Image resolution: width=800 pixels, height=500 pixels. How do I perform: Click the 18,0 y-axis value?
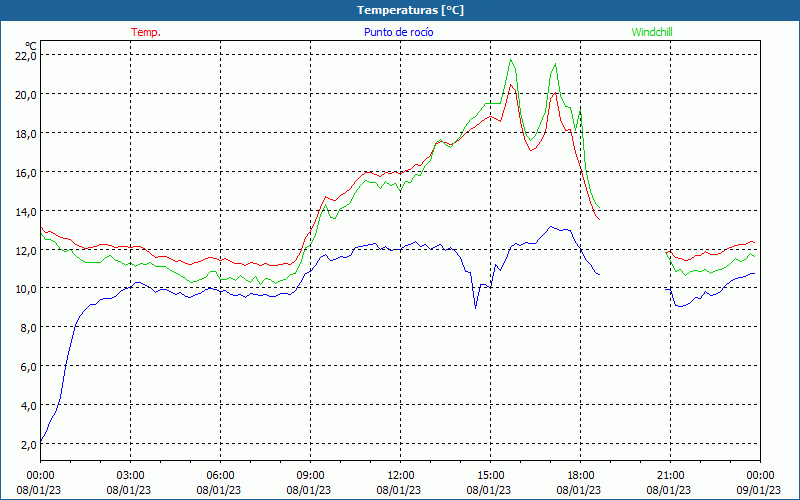click(x=26, y=134)
